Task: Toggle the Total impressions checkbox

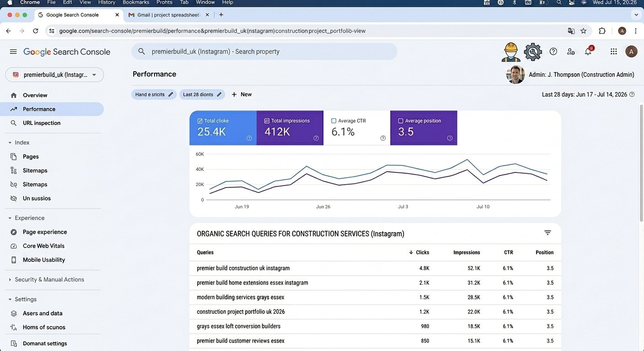Action: click(267, 121)
